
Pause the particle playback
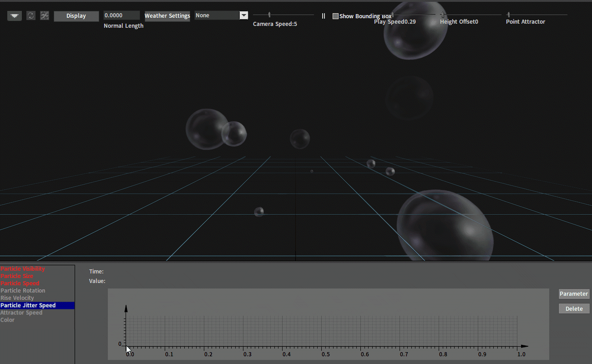[324, 16]
